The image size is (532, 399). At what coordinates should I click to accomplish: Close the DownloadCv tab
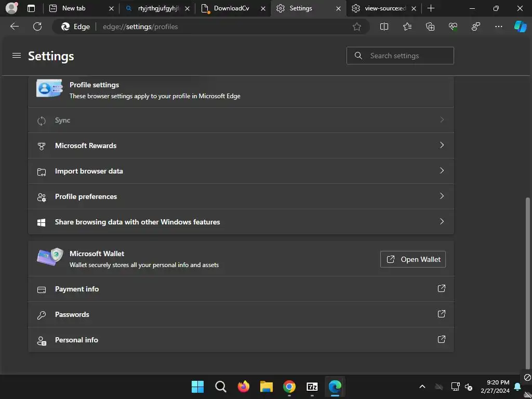[262, 9]
